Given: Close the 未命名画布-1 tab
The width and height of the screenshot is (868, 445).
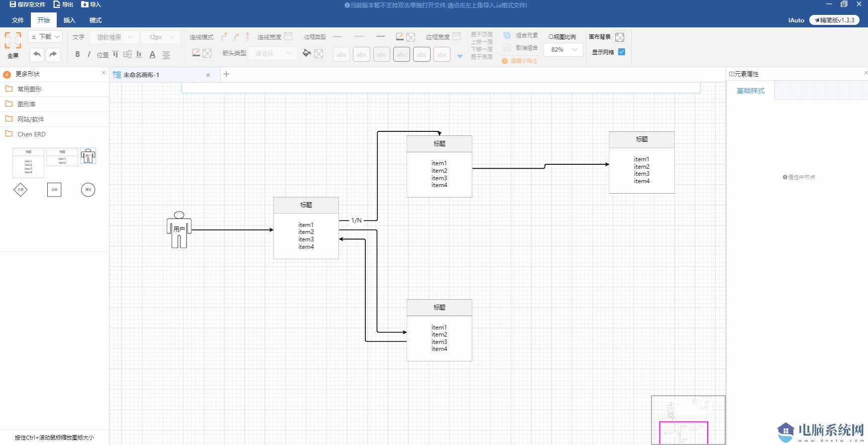Looking at the screenshot, I should point(208,75).
